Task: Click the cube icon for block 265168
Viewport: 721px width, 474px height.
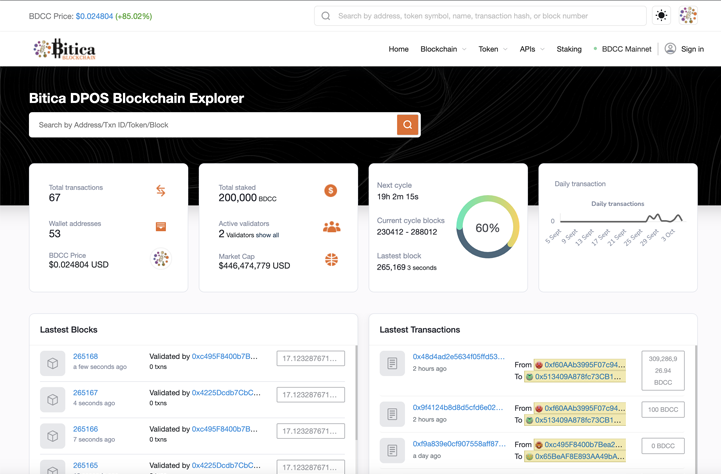Action: 52,363
